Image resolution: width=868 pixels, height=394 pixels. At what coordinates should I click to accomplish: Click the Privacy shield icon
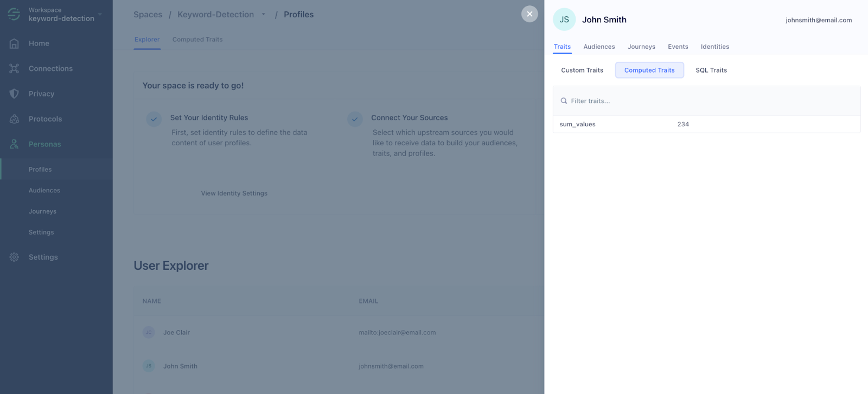14,94
